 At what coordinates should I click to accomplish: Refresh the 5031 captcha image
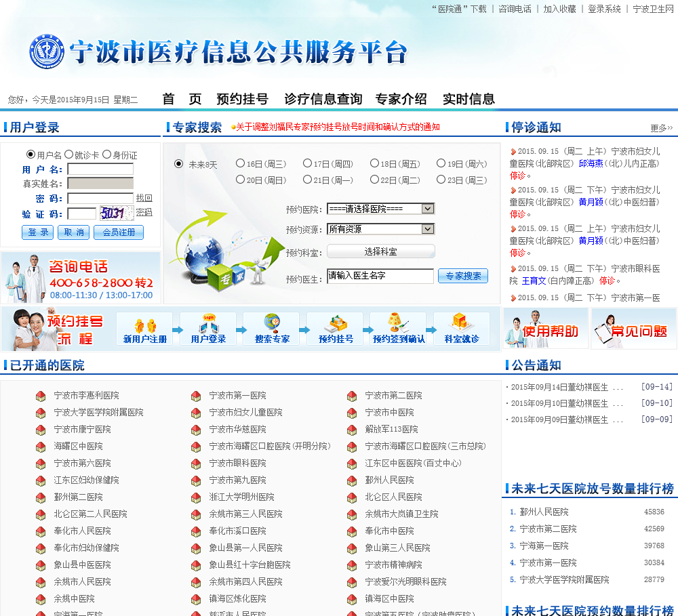(117, 213)
